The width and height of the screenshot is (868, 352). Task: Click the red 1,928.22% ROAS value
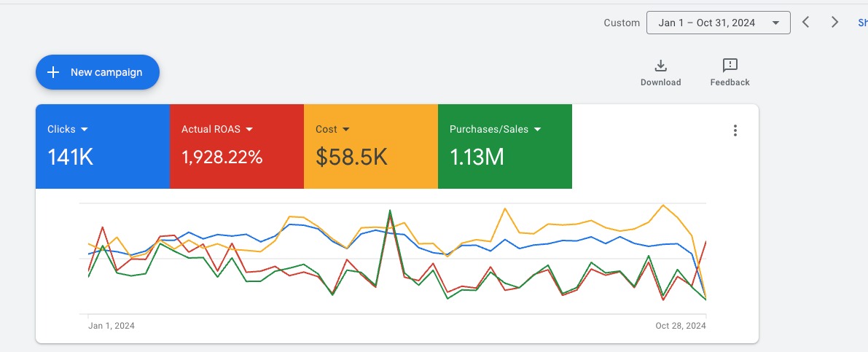[222, 157]
